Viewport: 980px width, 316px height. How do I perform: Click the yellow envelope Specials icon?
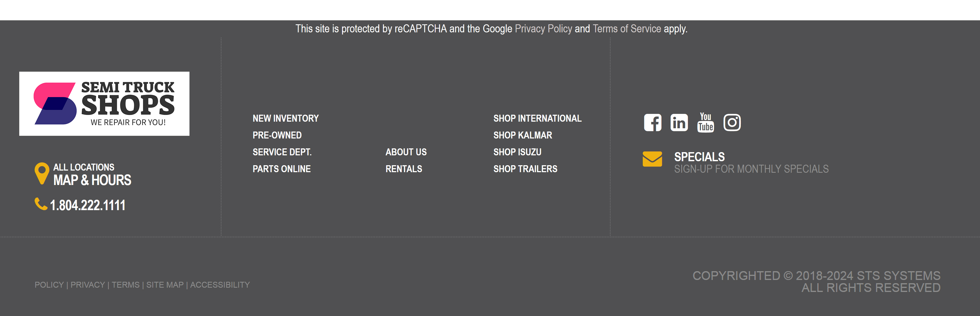[x=652, y=159]
